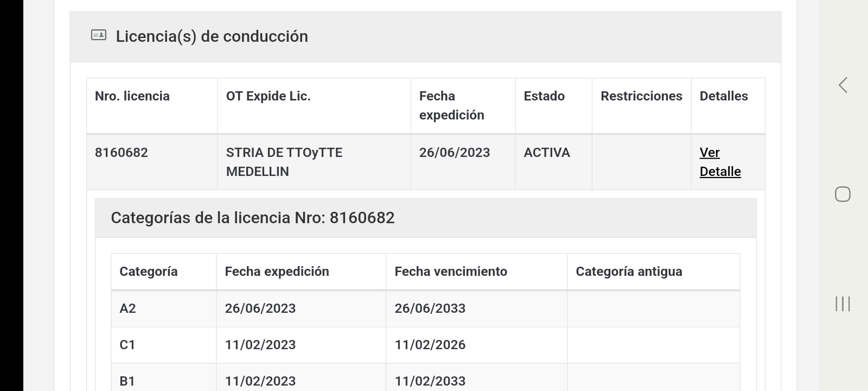
Task: Click the C1 category row
Action: point(127,345)
